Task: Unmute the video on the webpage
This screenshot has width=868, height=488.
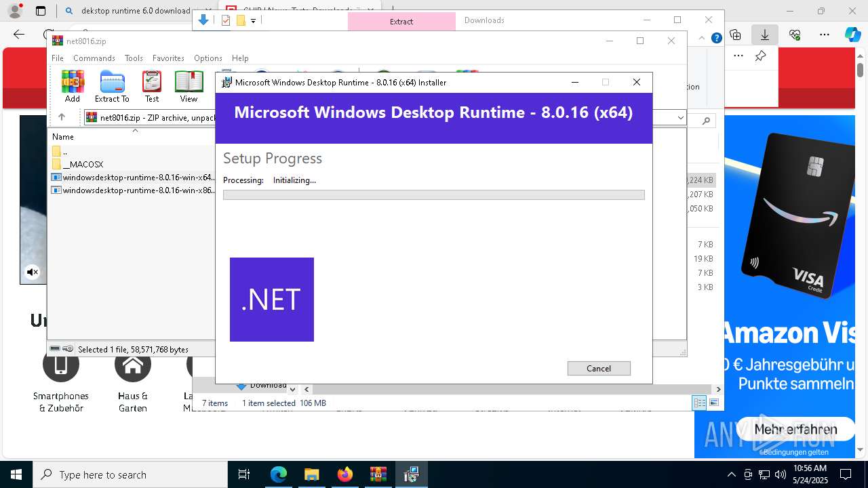Action: [32, 272]
